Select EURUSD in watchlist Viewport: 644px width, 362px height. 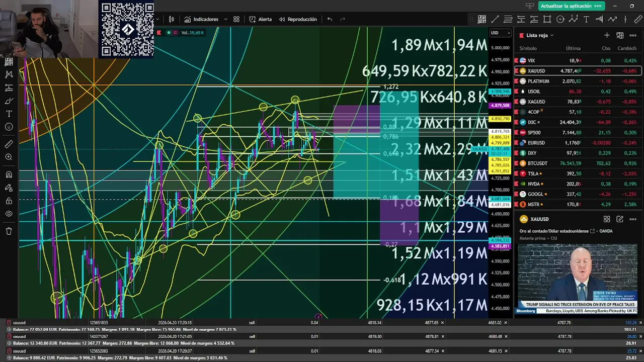click(x=578, y=143)
